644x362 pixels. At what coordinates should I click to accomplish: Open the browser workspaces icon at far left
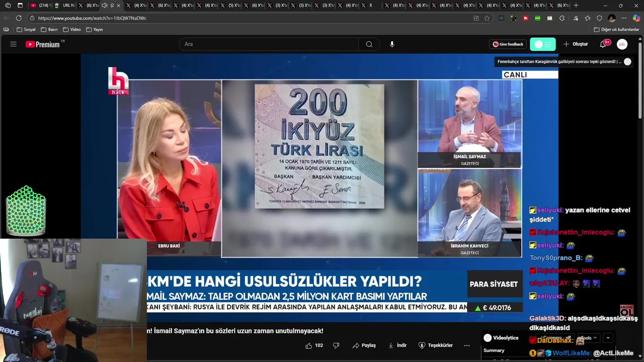tap(8, 6)
